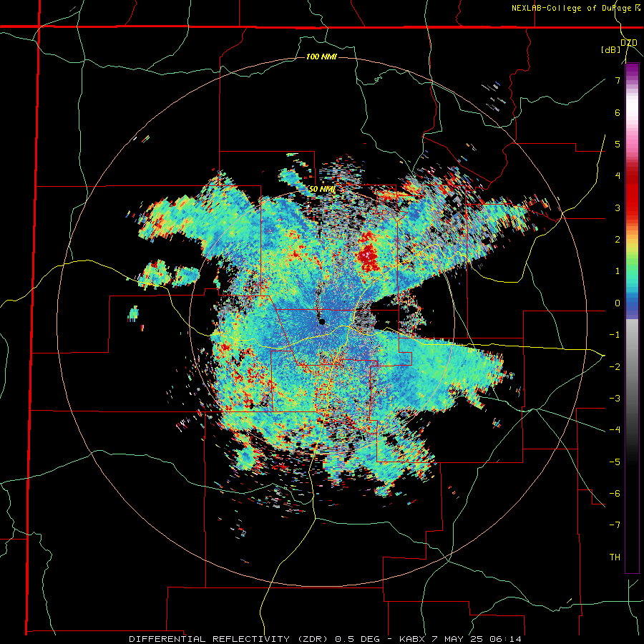The height and width of the screenshot is (644, 644).
Task: Click the 4 value on the color scale
Action: (x=618, y=176)
